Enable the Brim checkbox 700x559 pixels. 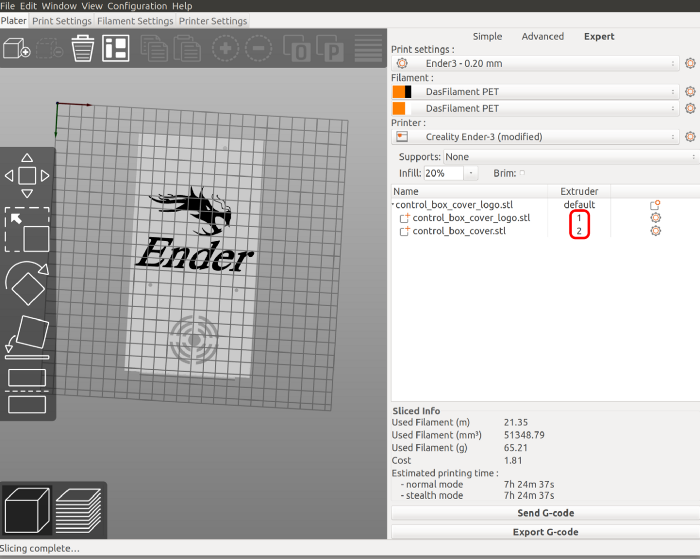pos(522,173)
